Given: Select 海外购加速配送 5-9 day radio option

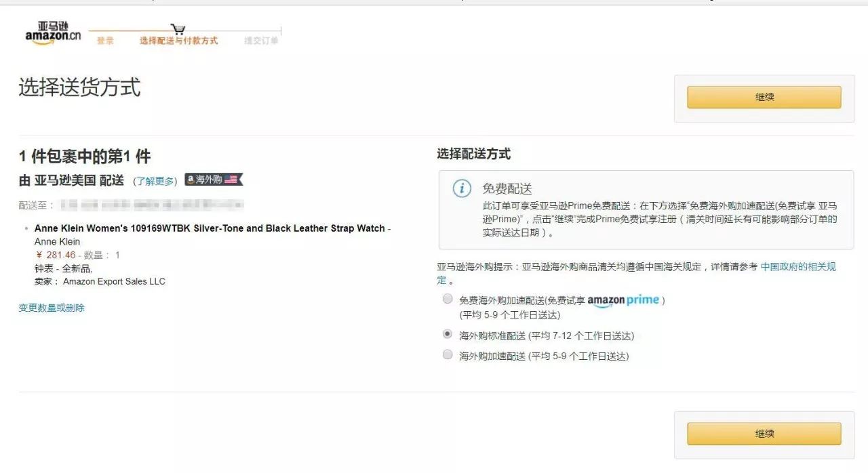Looking at the screenshot, I should (x=448, y=354).
